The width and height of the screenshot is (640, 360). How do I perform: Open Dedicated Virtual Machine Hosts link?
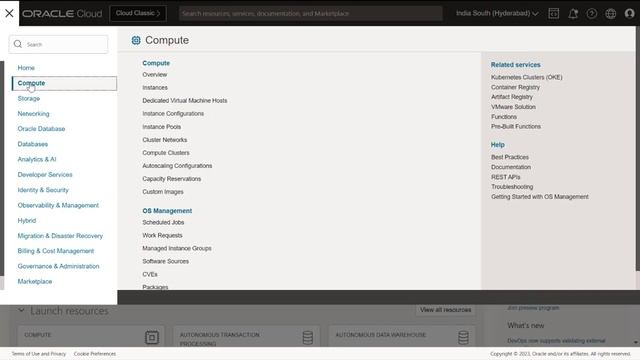(184, 100)
